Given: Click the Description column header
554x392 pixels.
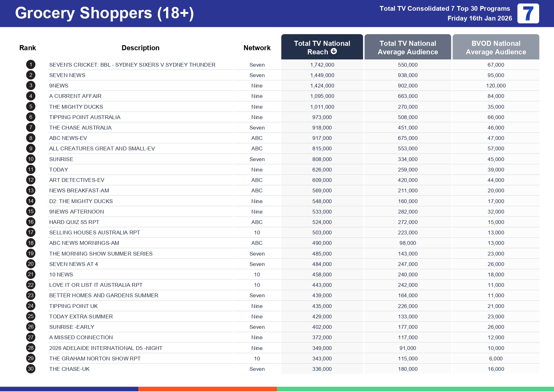Looking at the screenshot, I should tap(140, 48).
